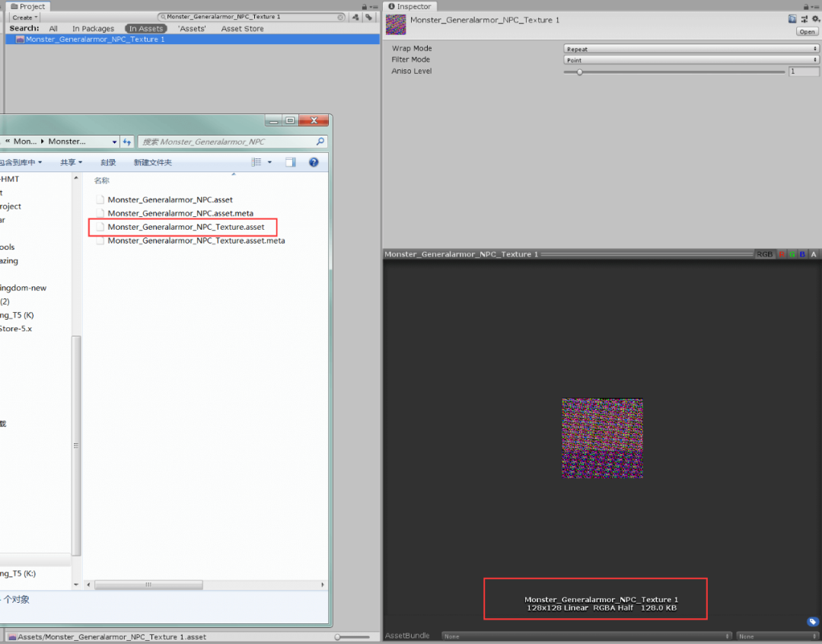The width and height of the screenshot is (822, 644).
Task: Click the Aniso Level value field
Action: [x=804, y=72]
